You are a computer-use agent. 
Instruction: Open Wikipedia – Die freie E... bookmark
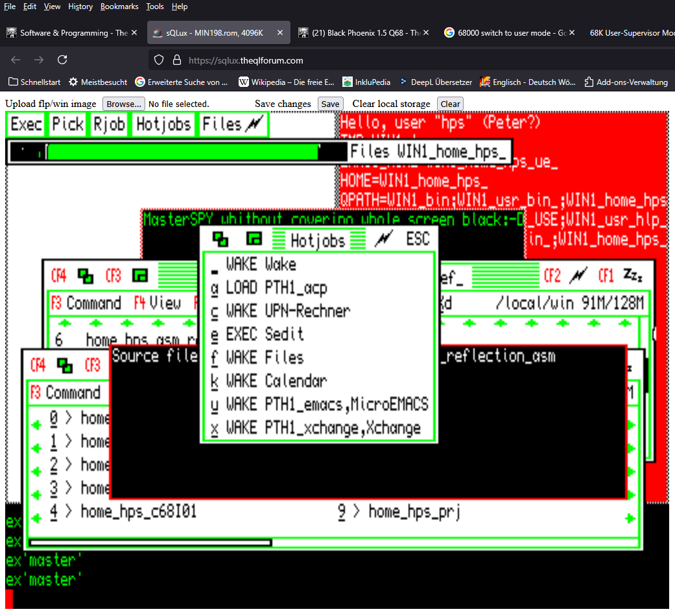click(x=287, y=82)
